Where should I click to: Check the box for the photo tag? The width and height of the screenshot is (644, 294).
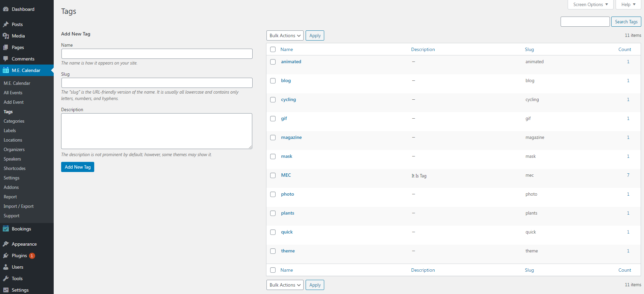click(x=273, y=194)
